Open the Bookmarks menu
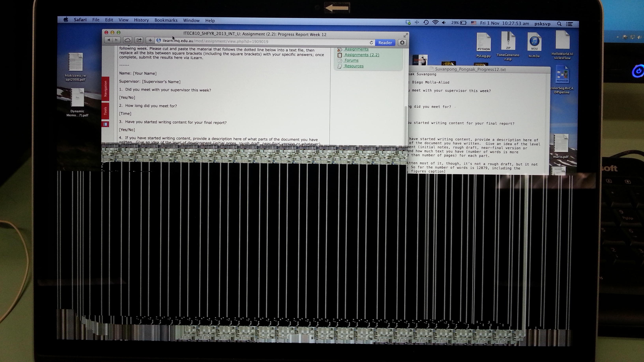Viewport: 644px width, 362px height. pos(166,20)
